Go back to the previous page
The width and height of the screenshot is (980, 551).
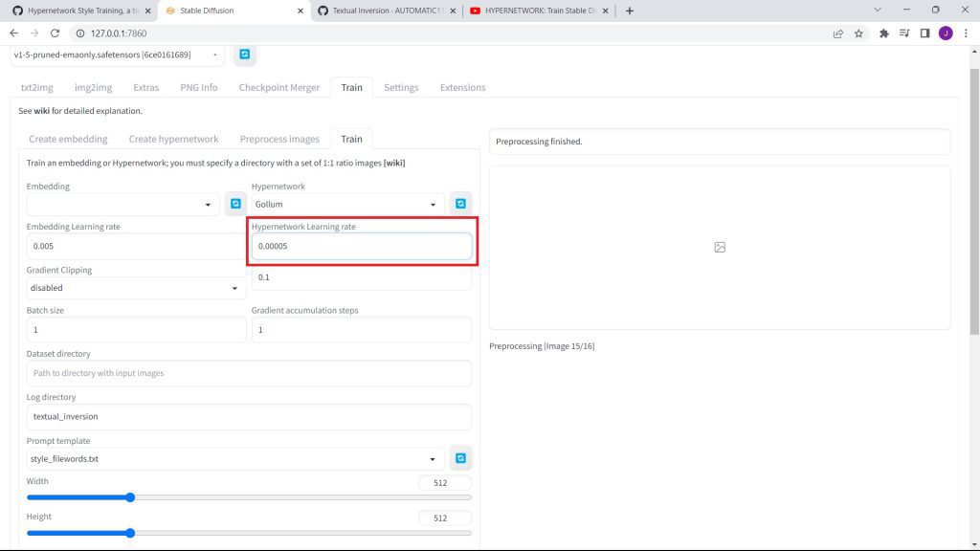[x=13, y=33]
